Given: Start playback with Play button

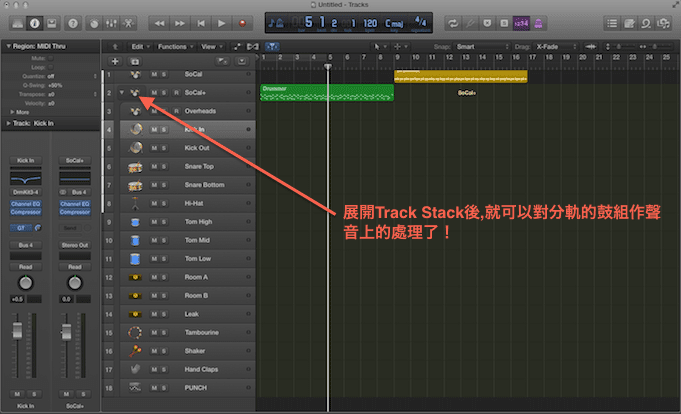Looking at the screenshot, I should [x=221, y=23].
